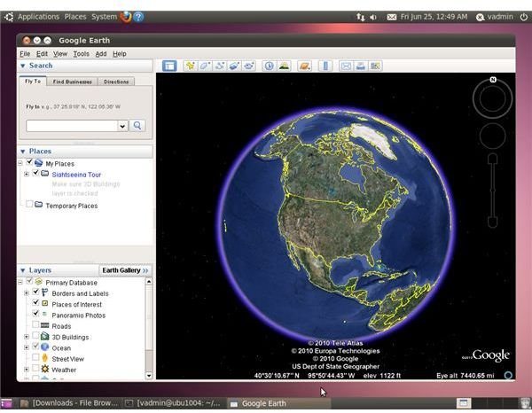This screenshot has width=532, height=413.
Task: Click the Record a Tour icon
Action: point(248,66)
